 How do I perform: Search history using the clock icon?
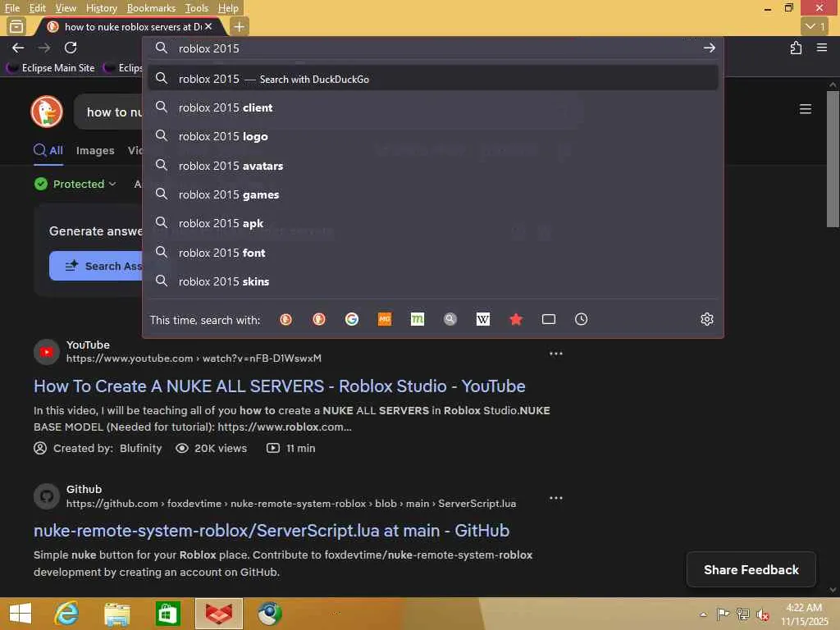[582, 319]
